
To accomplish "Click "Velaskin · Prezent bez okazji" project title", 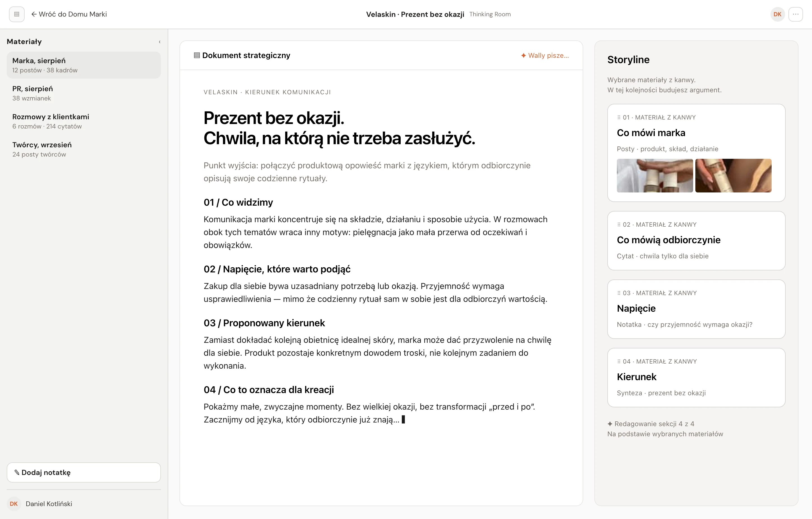I will coord(415,14).
